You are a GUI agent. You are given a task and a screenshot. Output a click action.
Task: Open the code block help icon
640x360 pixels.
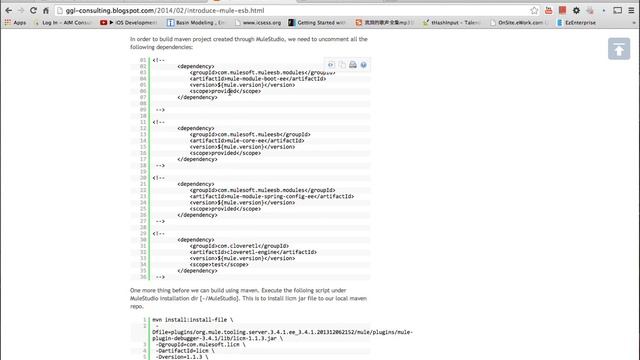pyautogui.click(x=363, y=65)
